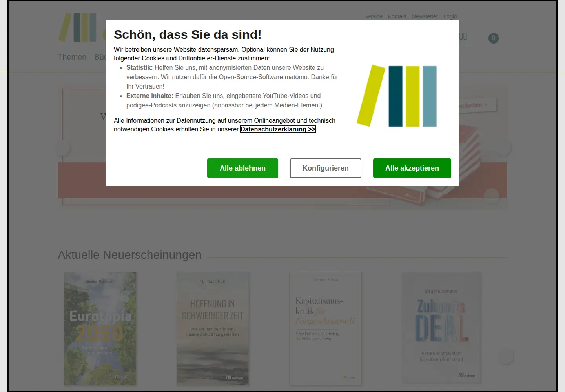Click the heading 'Schön, dass Sie da sind!'
The height and width of the screenshot is (392, 565).
tap(188, 34)
